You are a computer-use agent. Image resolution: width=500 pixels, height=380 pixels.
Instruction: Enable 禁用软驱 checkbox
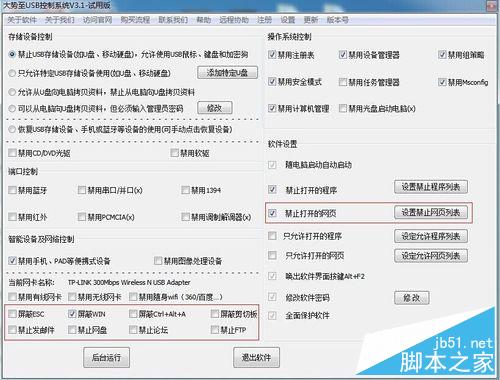pyautogui.click(x=174, y=153)
